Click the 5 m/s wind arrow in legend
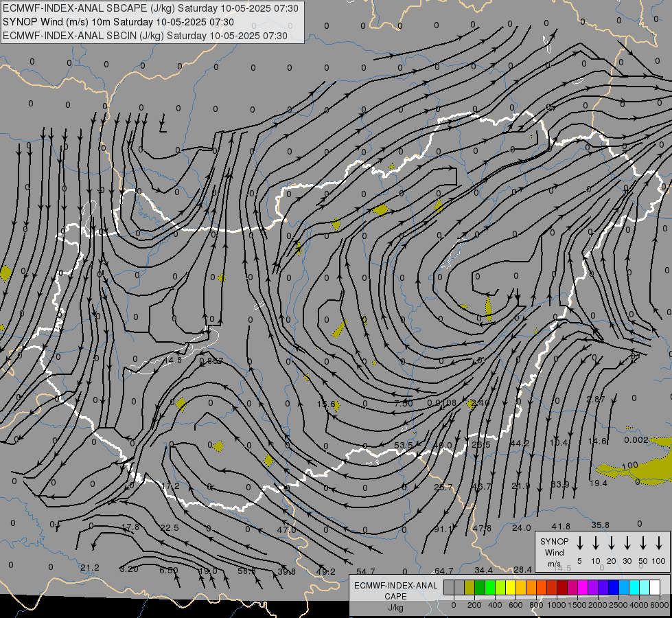672x618 pixels. 579,543
